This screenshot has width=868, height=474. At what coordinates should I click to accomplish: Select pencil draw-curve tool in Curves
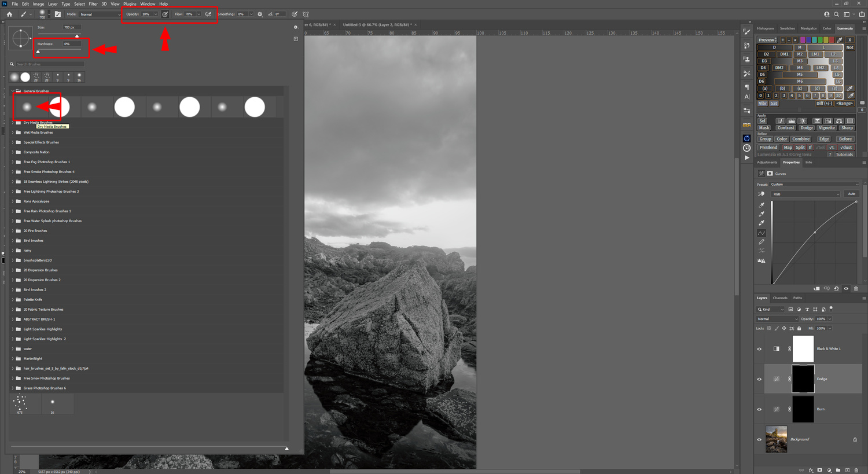point(762,242)
